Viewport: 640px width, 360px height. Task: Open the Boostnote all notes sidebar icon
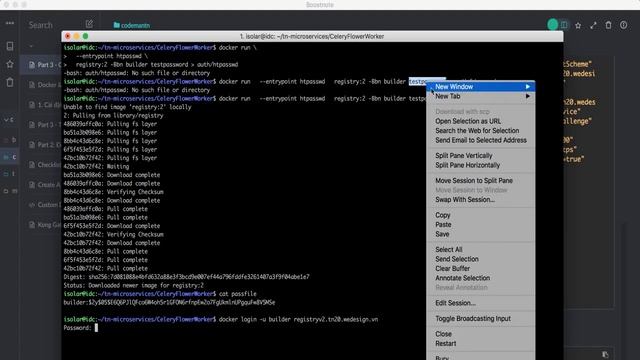[10, 46]
